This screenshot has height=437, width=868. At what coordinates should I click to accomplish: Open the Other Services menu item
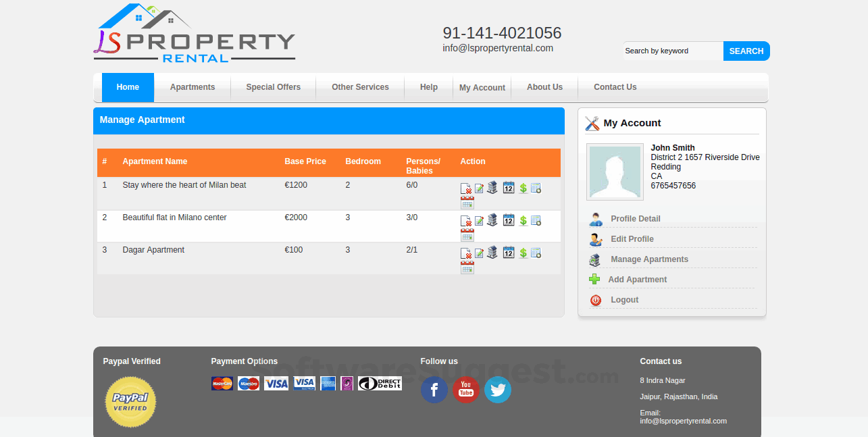(x=360, y=87)
